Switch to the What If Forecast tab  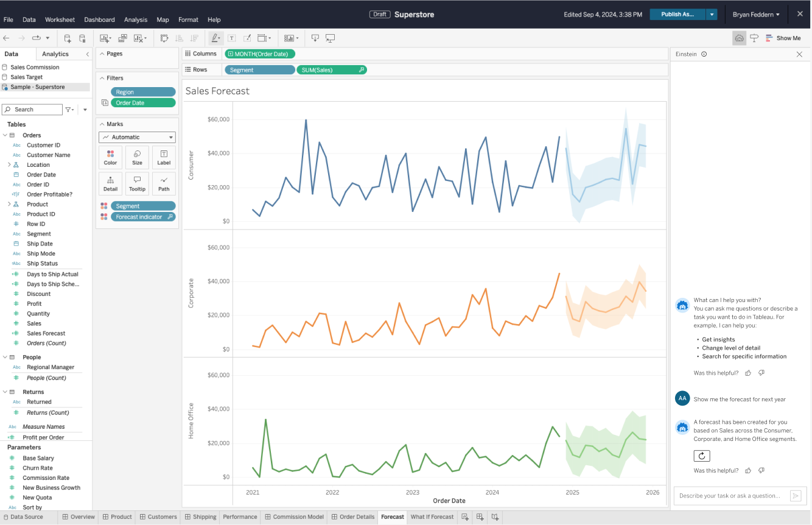(x=432, y=516)
